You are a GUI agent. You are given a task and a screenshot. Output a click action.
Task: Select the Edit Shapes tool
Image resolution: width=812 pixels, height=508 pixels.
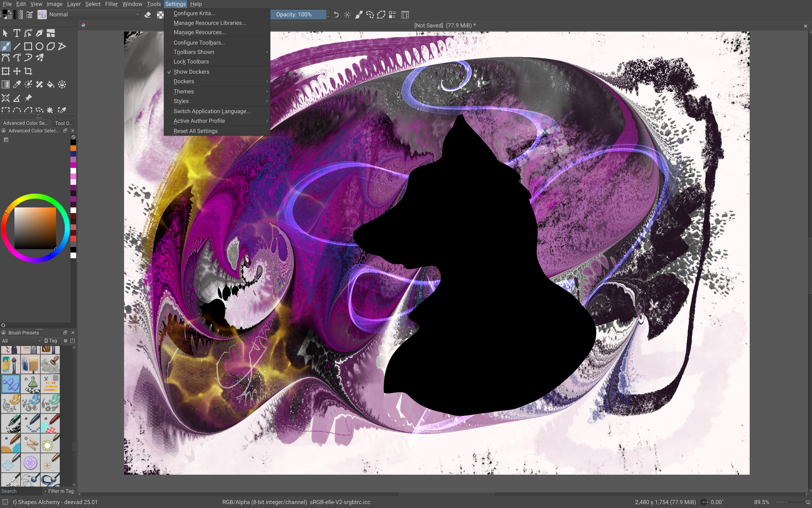[28, 33]
